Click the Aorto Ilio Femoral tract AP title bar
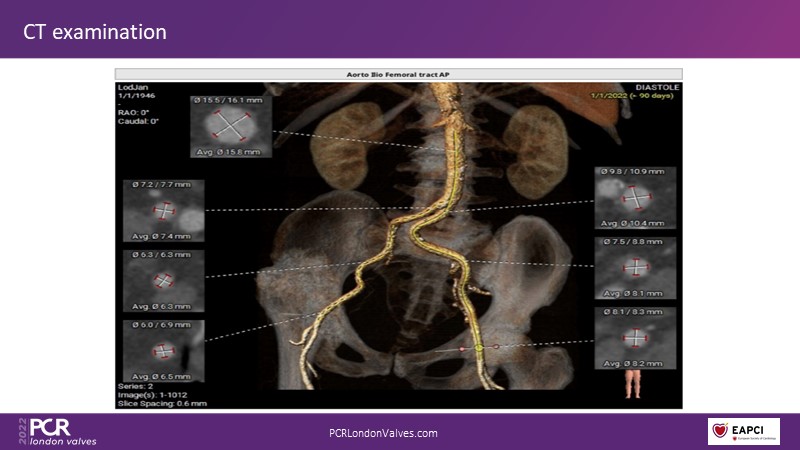800x450 pixels. pyautogui.click(x=399, y=74)
